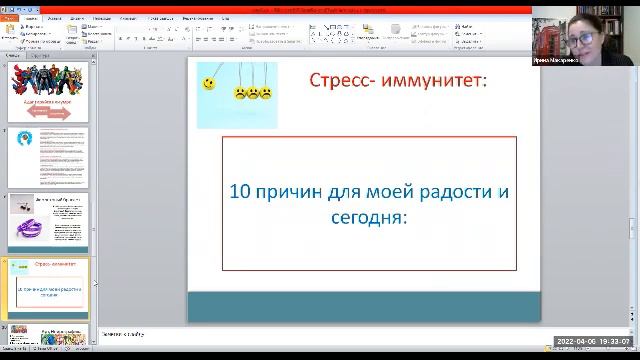
Task: Open the quick access toolbar customize arrow
Action: [x=38, y=10]
